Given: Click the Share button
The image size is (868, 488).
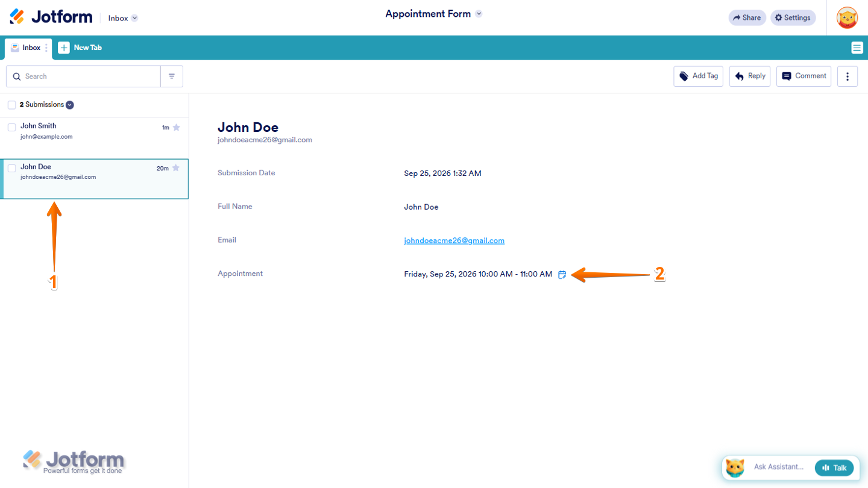Looking at the screenshot, I should (747, 17).
